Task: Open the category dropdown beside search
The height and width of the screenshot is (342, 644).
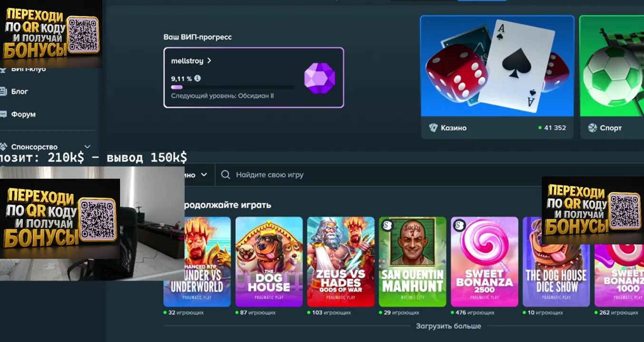Action: point(196,175)
